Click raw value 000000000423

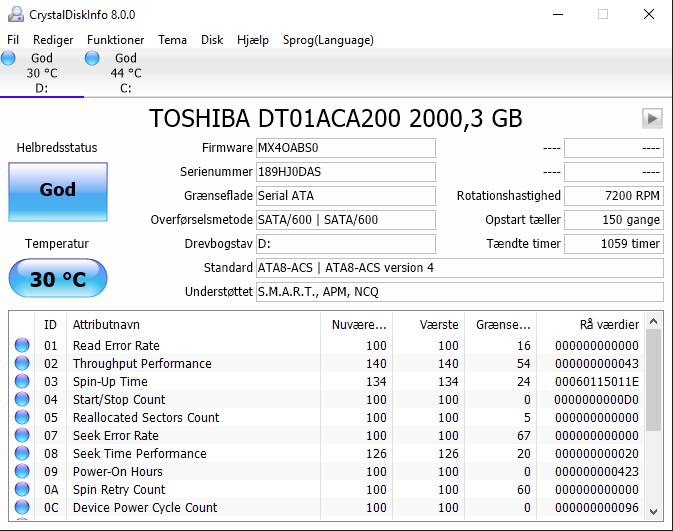tap(597, 472)
